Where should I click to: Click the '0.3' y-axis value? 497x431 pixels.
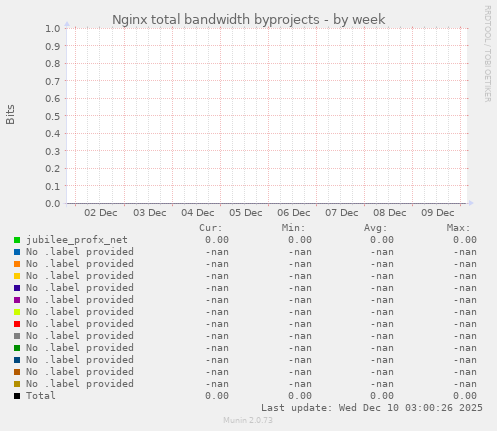pos(53,151)
